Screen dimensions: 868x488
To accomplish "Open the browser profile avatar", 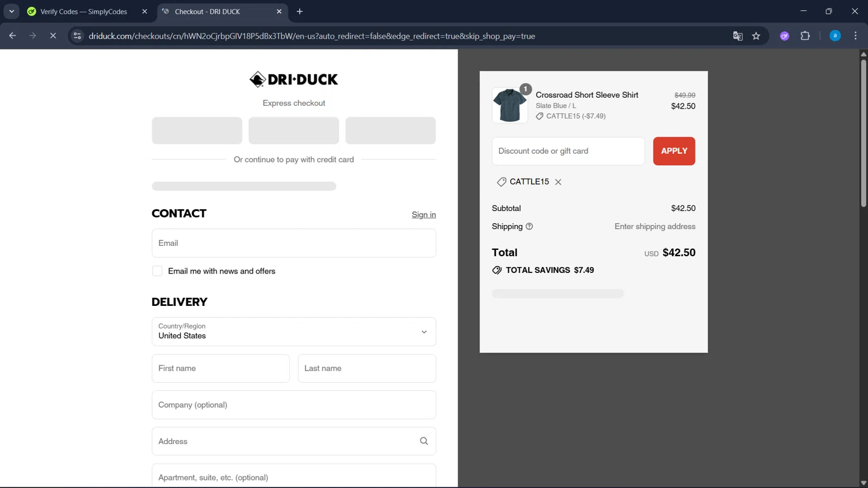I will [x=835, y=36].
